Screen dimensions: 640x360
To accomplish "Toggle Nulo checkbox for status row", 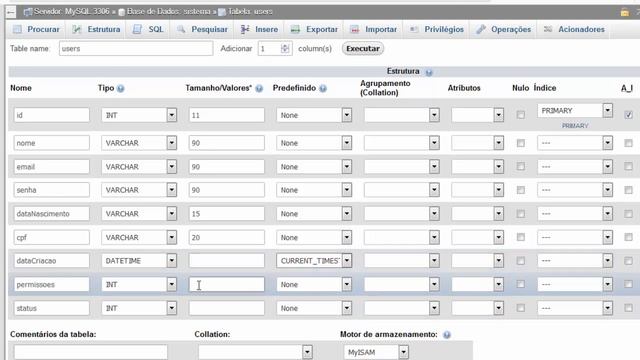I will (x=520, y=308).
